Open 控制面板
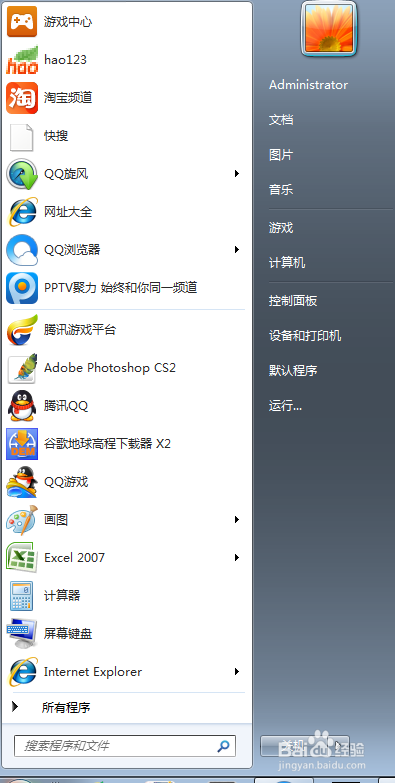395x783 pixels. pos(293,301)
